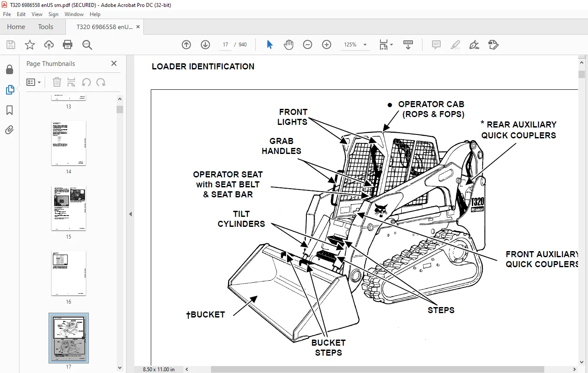Switch to the Tools tab
The image size is (588, 373).
pos(45,27)
